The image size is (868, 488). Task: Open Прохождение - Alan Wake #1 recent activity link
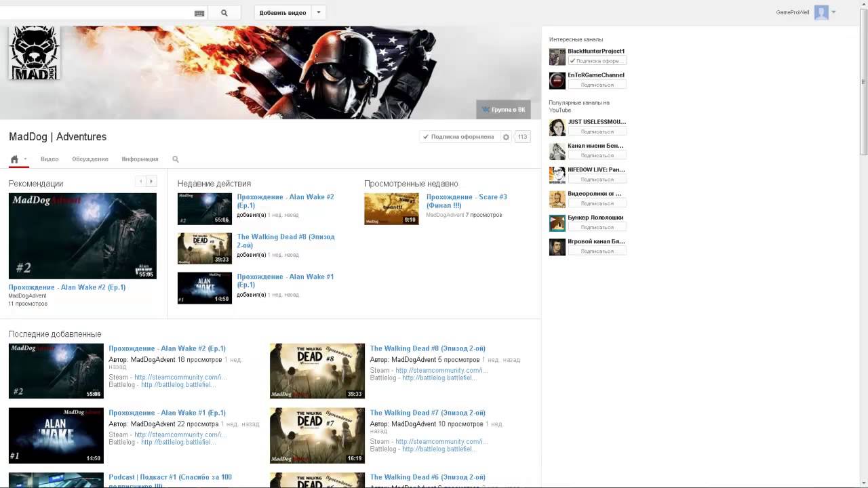[x=285, y=281]
